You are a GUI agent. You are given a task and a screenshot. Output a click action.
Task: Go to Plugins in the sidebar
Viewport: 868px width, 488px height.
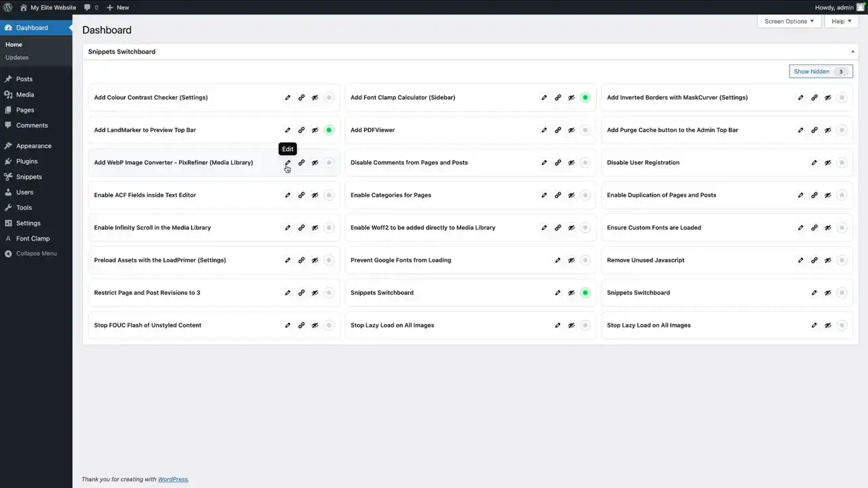point(27,161)
